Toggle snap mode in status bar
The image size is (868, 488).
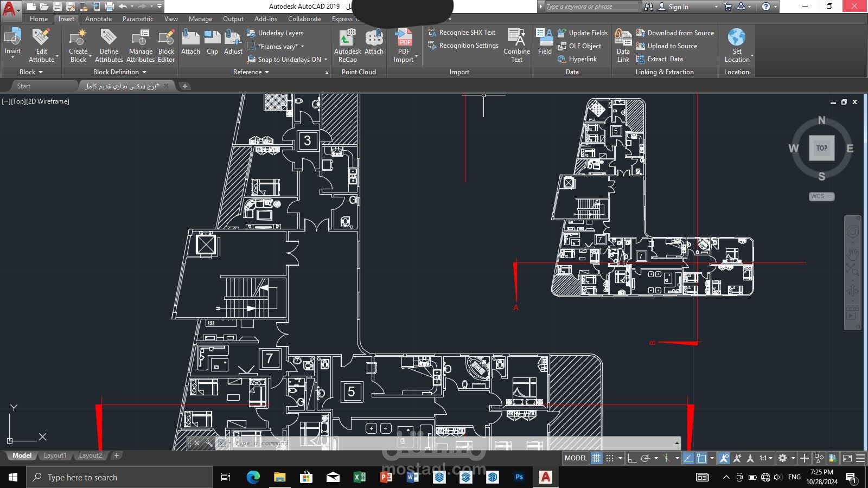tap(610, 458)
